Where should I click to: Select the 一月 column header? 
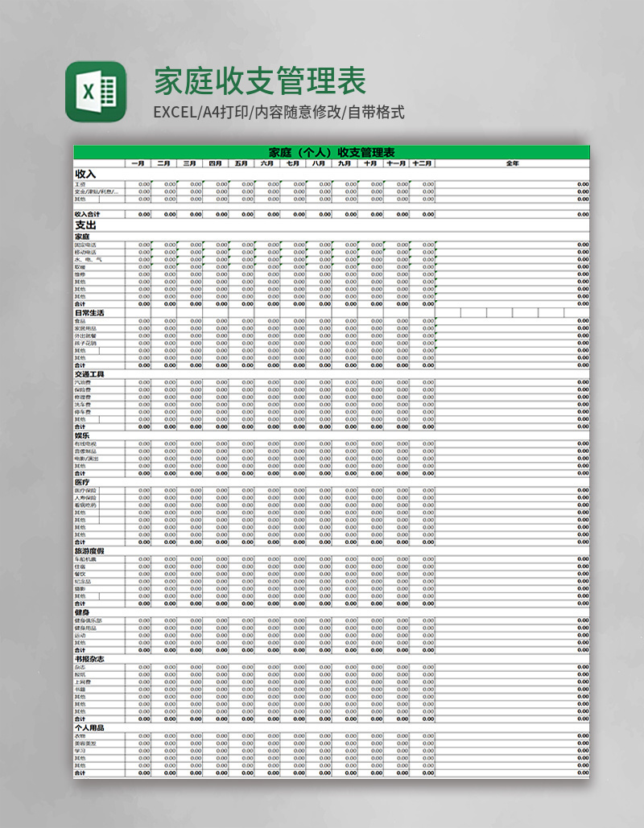tap(138, 163)
